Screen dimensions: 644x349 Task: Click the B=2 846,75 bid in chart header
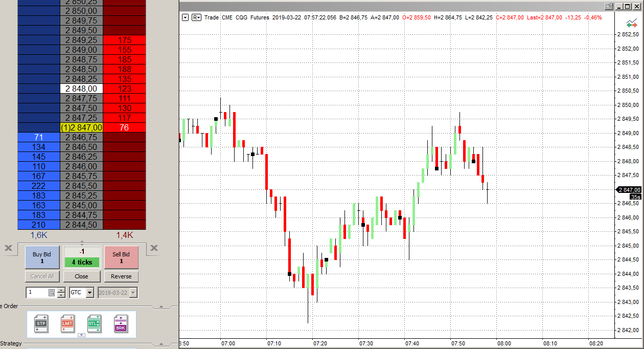[x=353, y=17]
